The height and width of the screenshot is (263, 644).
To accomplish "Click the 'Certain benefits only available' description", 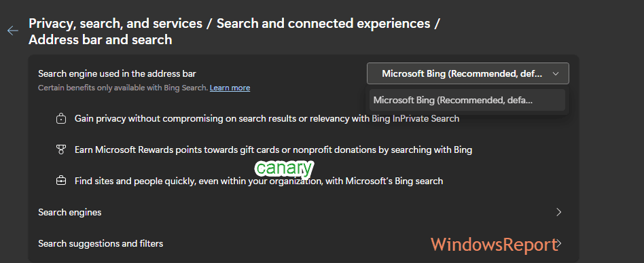I will (123, 88).
